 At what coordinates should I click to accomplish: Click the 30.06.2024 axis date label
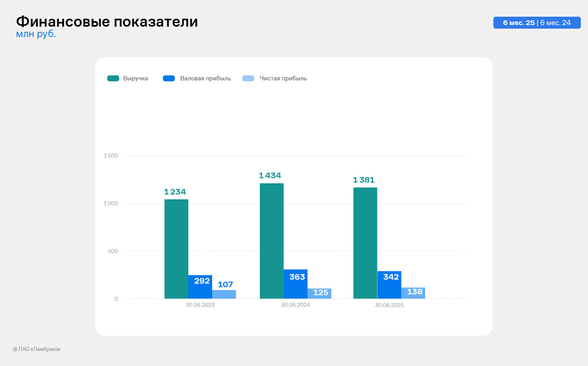[296, 305]
